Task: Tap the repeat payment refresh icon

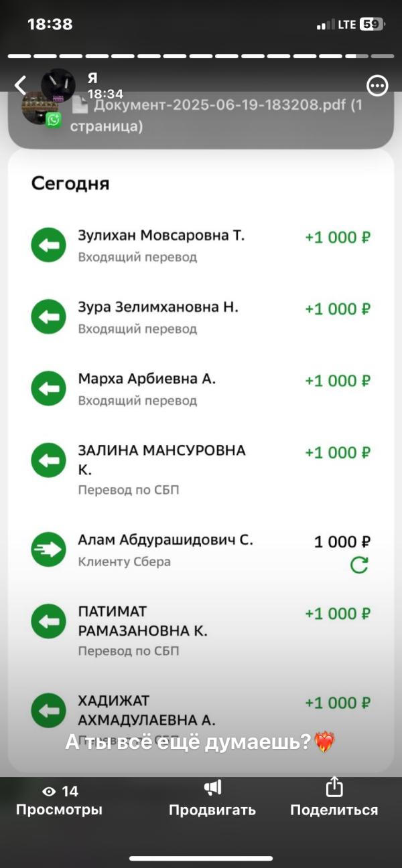Action: click(x=360, y=566)
